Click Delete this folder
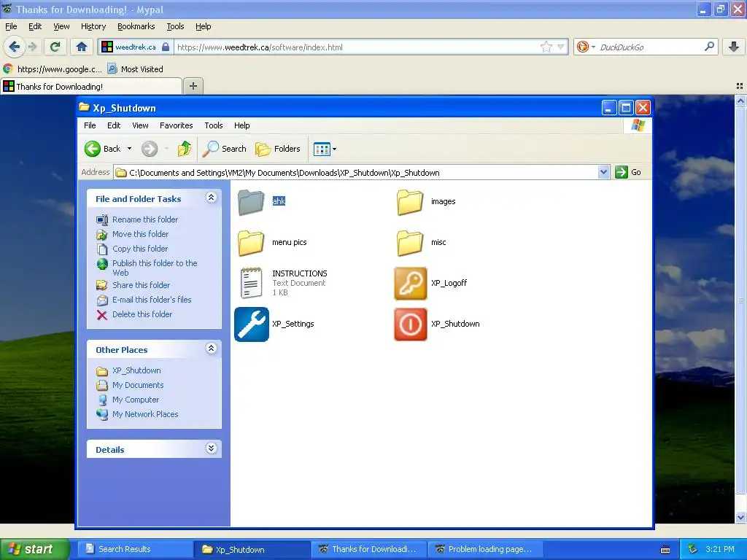The image size is (747, 560). pos(142,314)
